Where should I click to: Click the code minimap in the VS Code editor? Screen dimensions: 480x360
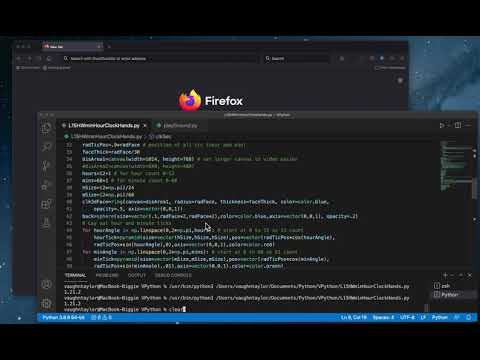[x=455, y=166]
